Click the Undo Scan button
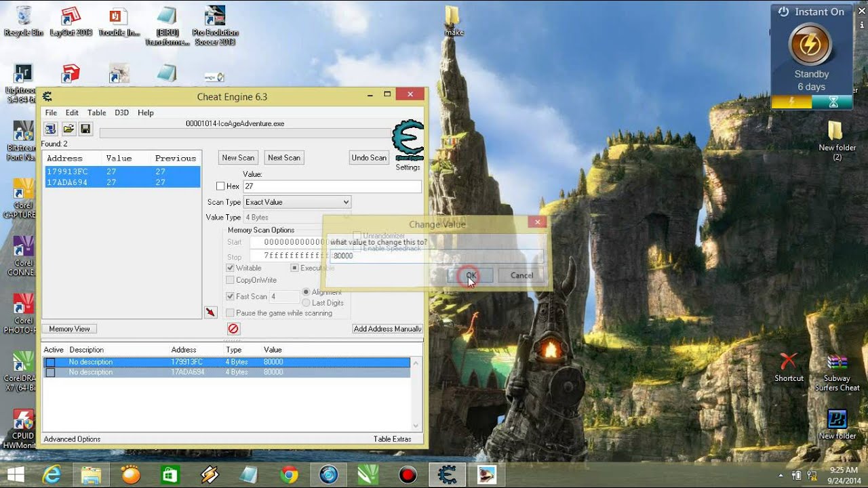The width and height of the screenshot is (868, 488). (x=369, y=158)
